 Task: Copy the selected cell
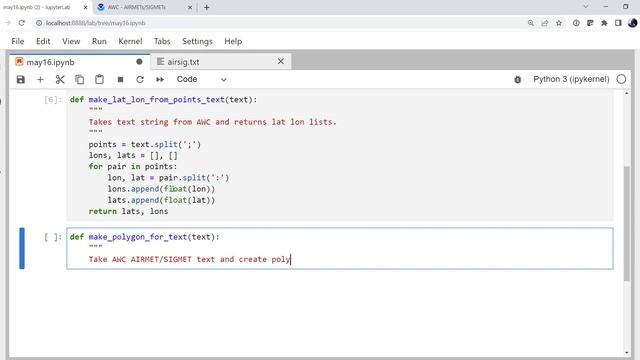80,80
